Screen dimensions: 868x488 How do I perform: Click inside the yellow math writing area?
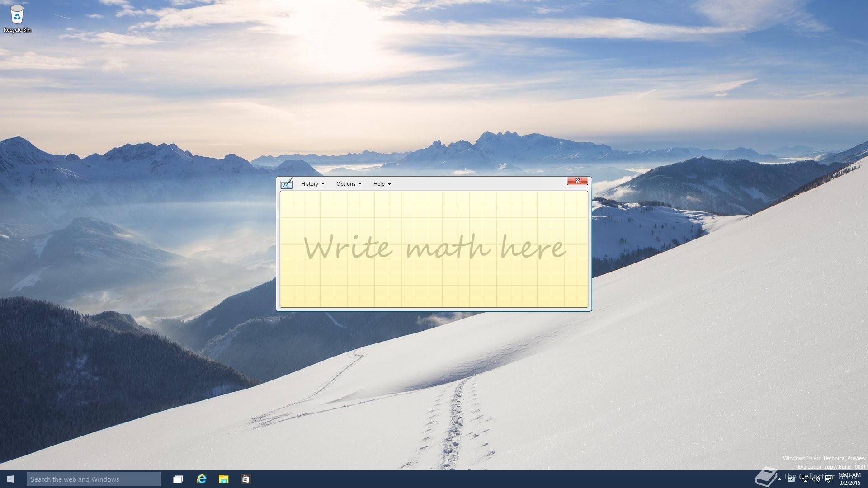click(x=434, y=249)
